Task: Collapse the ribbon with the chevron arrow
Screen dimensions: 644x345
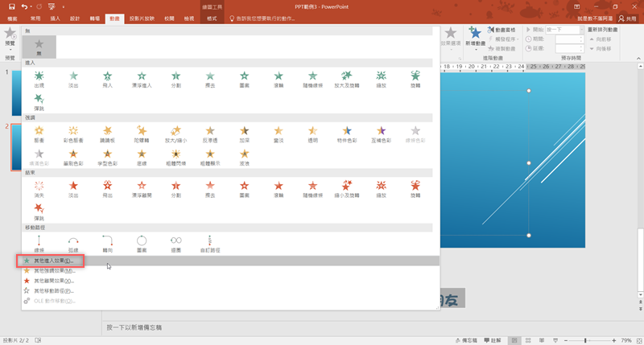Action: (637, 58)
